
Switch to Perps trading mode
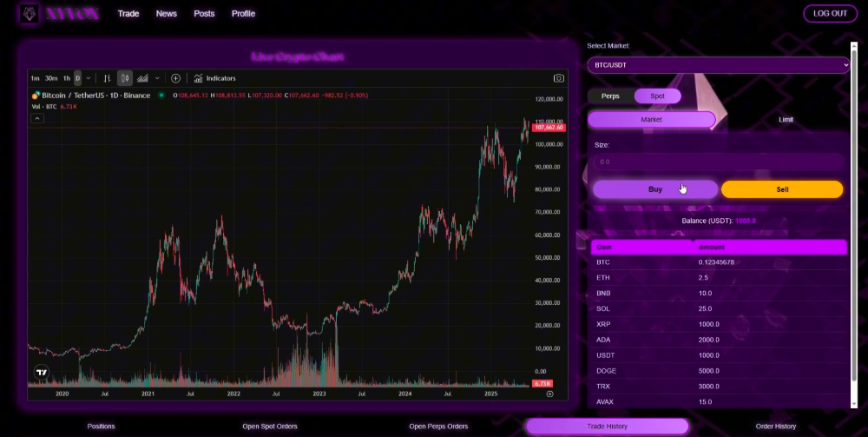point(610,96)
